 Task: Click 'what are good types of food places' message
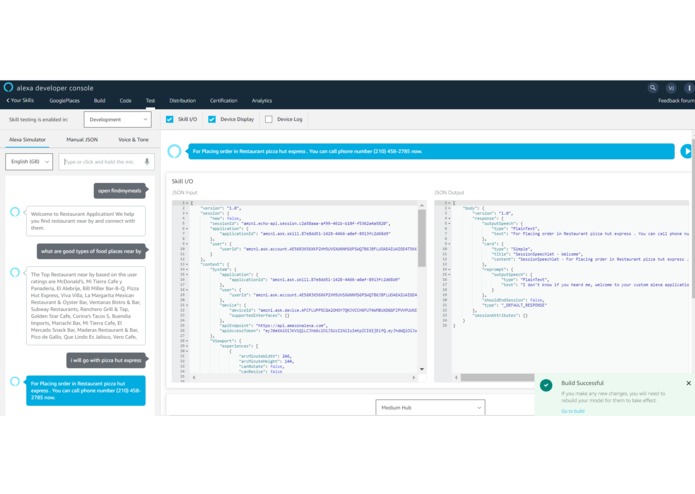click(x=91, y=251)
